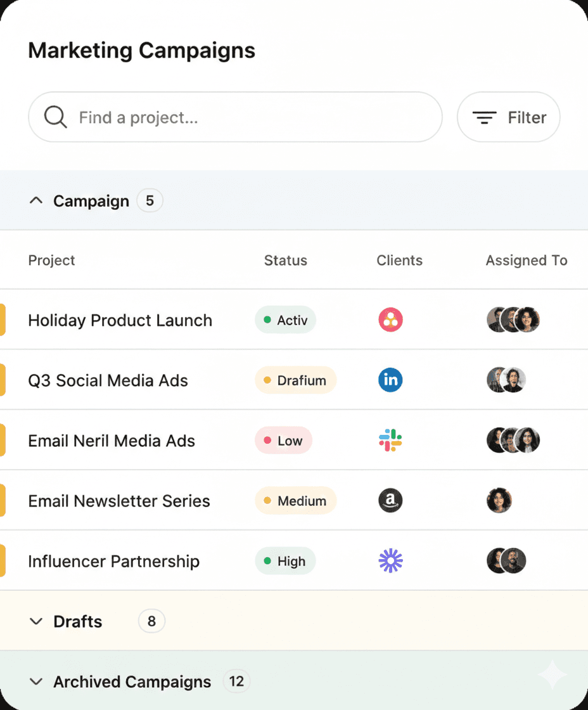Click the Asana client icon for Holiday Product Launch
Image resolution: width=588 pixels, height=710 pixels.
pyautogui.click(x=390, y=319)
